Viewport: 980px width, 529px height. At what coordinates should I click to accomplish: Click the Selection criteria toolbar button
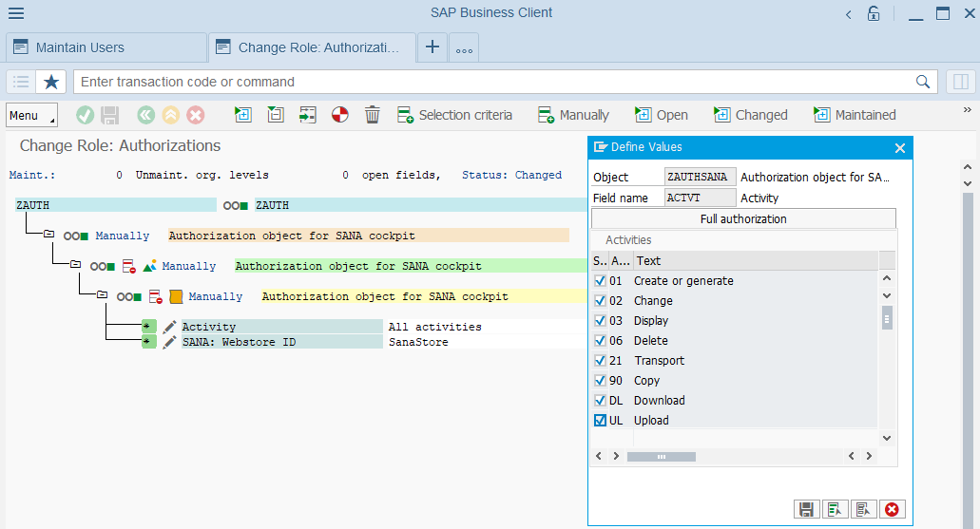[455, 115]
